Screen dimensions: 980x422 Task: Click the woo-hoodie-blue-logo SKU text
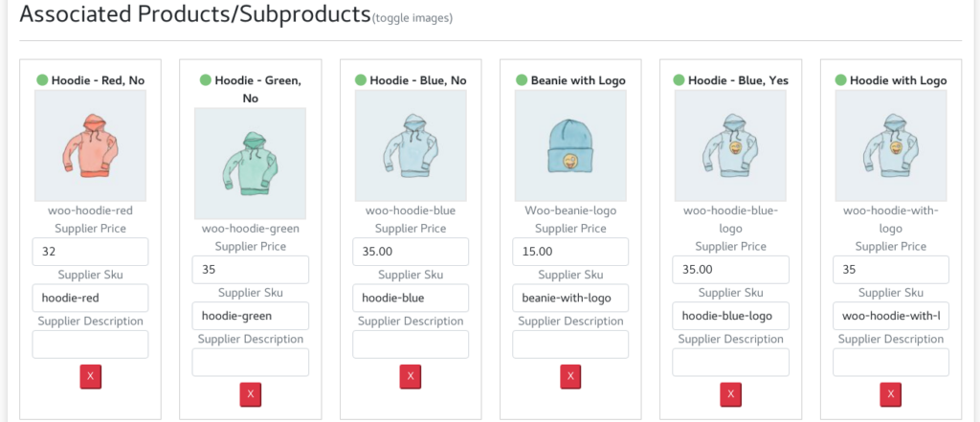730,219
